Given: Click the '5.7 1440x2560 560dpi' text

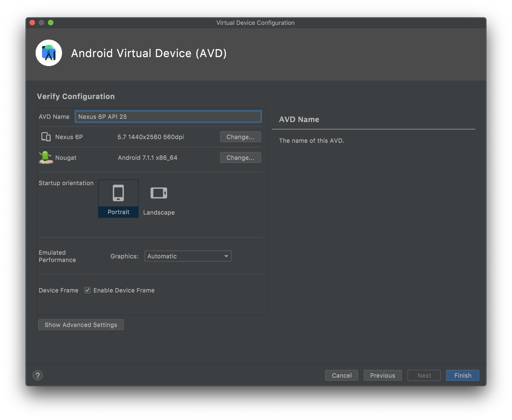Looking at the screenshot, I should point(150,137).
